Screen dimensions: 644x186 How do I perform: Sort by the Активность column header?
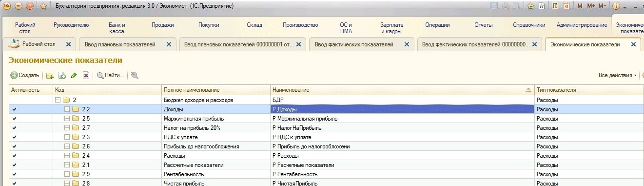point(31,90)
